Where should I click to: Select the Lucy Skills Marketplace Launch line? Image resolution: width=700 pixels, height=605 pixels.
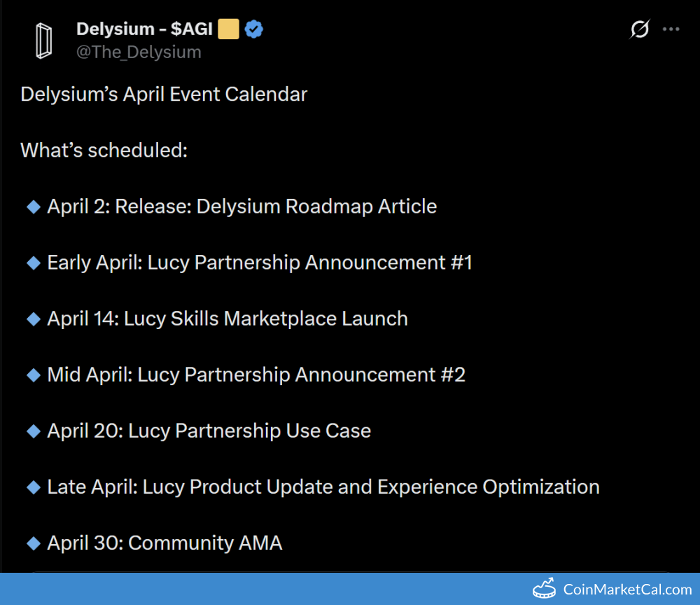pos(227,319)
